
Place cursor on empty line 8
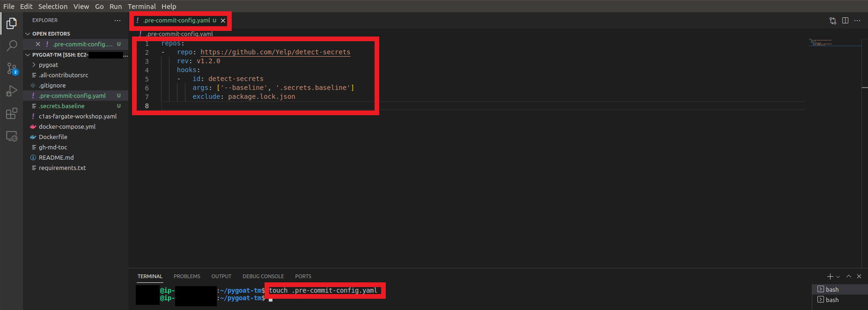tap(482, 106)
